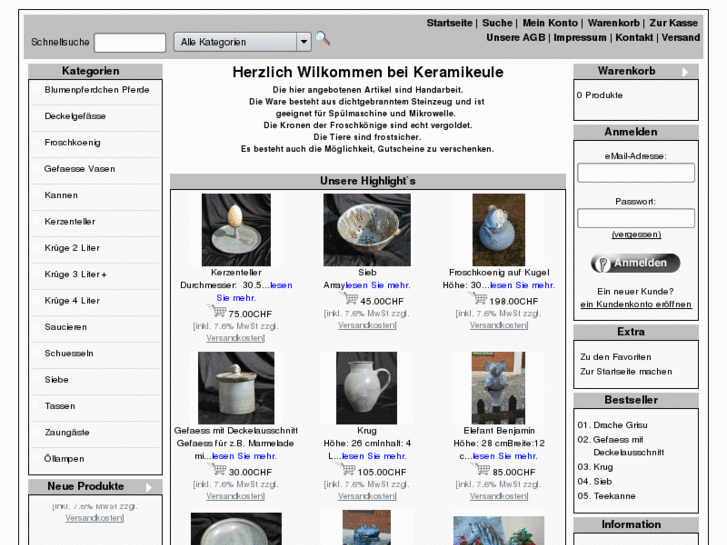This screenshot has width=727, height=545.
Task: Click Zur Startseite machen link
Action: click(x=626, y=372)
